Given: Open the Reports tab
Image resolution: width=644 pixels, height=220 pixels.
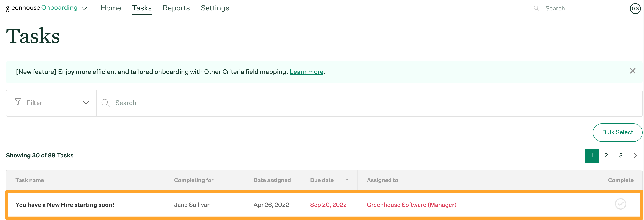Looking at the screenshot, I should (x=176, y=8).
